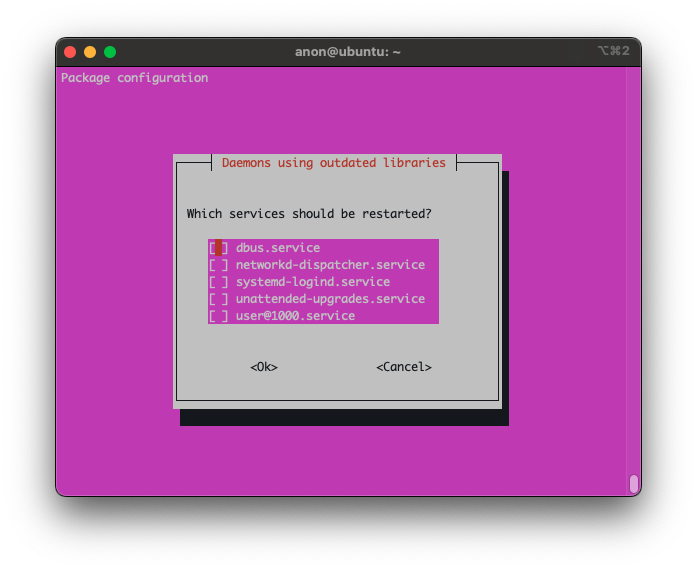Click the ⌥⌘2 shortcut indicator
Screen dimensions: 697x570
(x=612, y=52)
